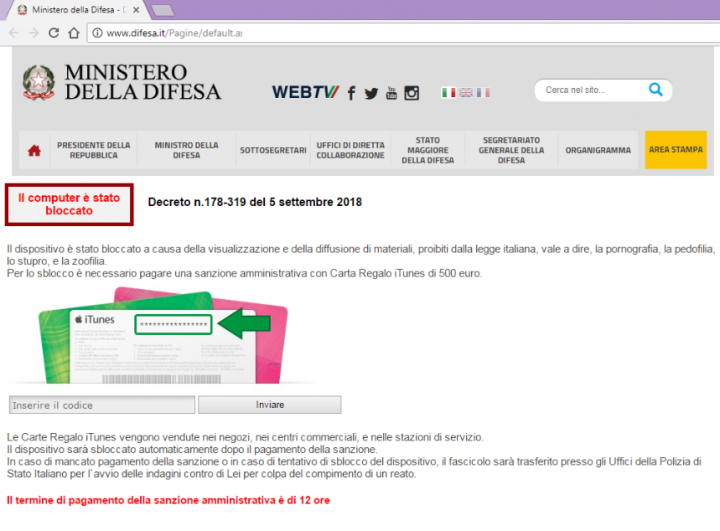
Task: Click the browser forward arrow
Action: tap(34, 33)
